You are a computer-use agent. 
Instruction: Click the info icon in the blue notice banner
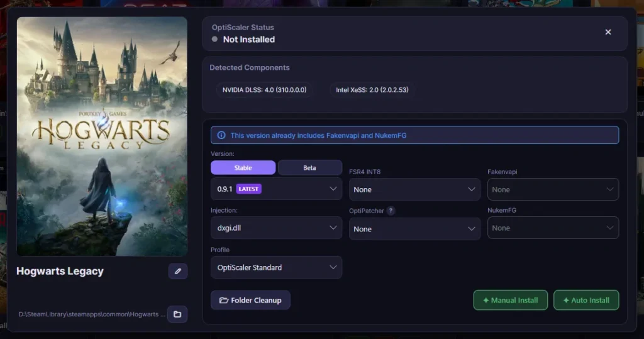pos(221,135)
